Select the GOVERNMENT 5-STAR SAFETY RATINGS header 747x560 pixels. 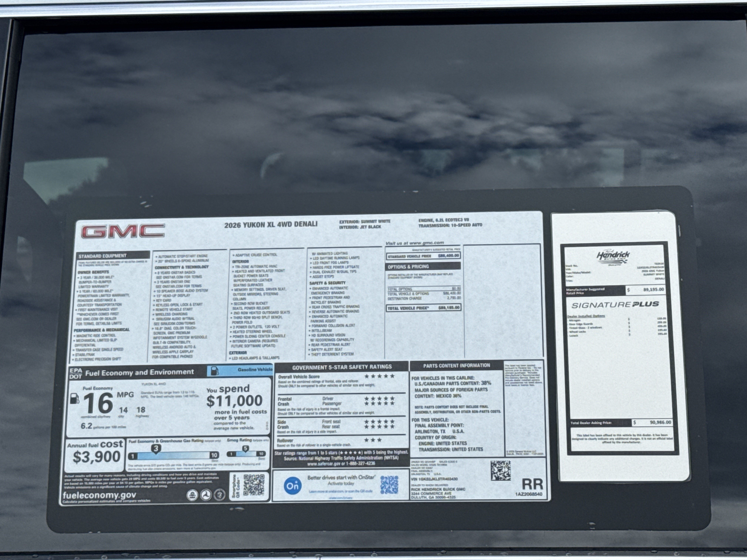click(342, 367)
